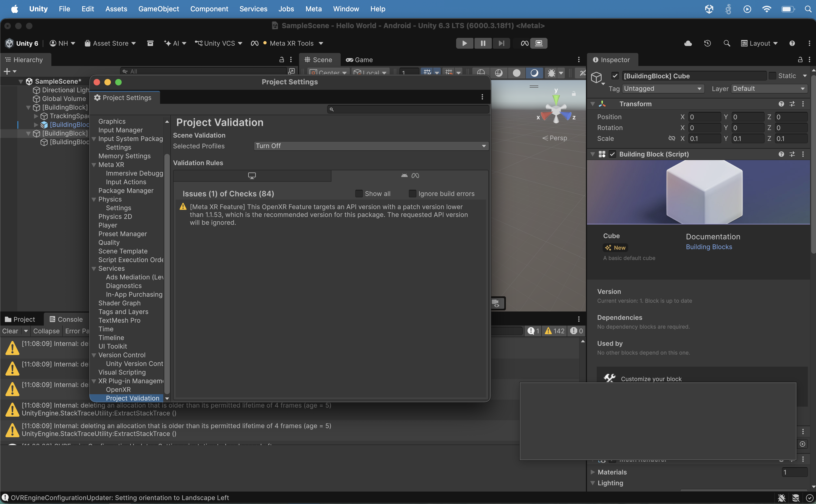This screenshot has height=504, width=816.
Task: Open the GameObject menu
Action: click(x=159, y=9)
